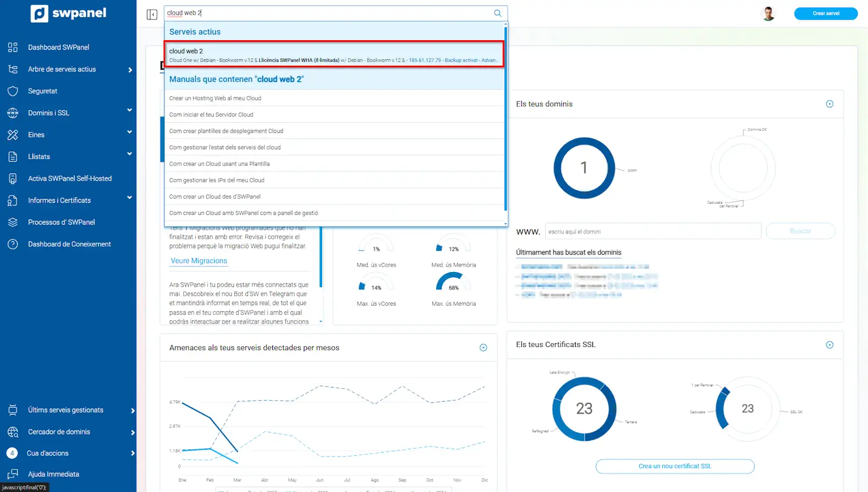Open Dashboard SWPanel menu item
This screenshot has width=868, height=492.
click(59, 47)
